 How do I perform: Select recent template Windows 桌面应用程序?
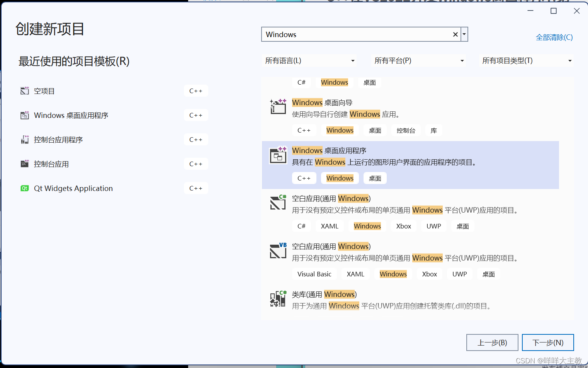tap(71, 115)
